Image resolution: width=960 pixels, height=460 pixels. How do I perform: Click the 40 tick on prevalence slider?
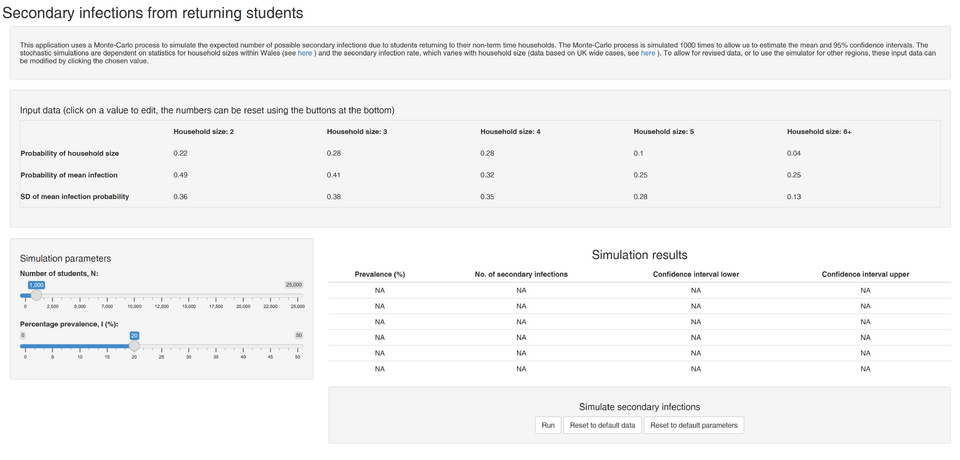[x=243, y=356]
